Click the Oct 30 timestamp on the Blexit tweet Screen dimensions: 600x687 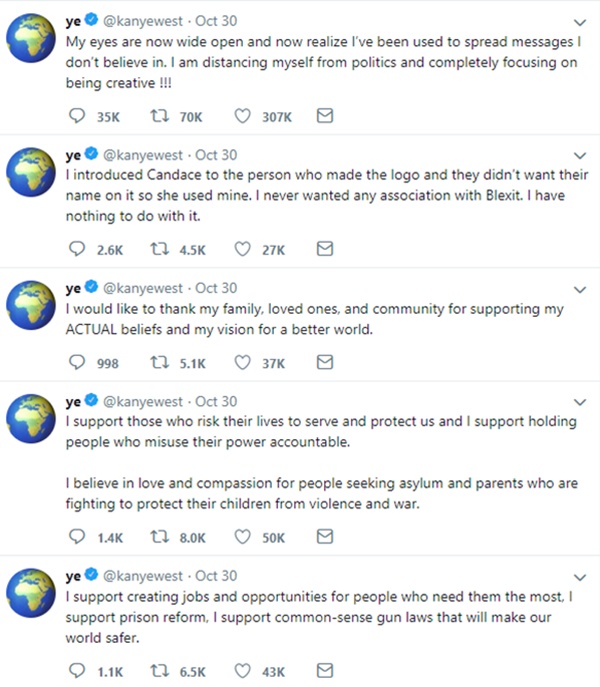[217, 155]
